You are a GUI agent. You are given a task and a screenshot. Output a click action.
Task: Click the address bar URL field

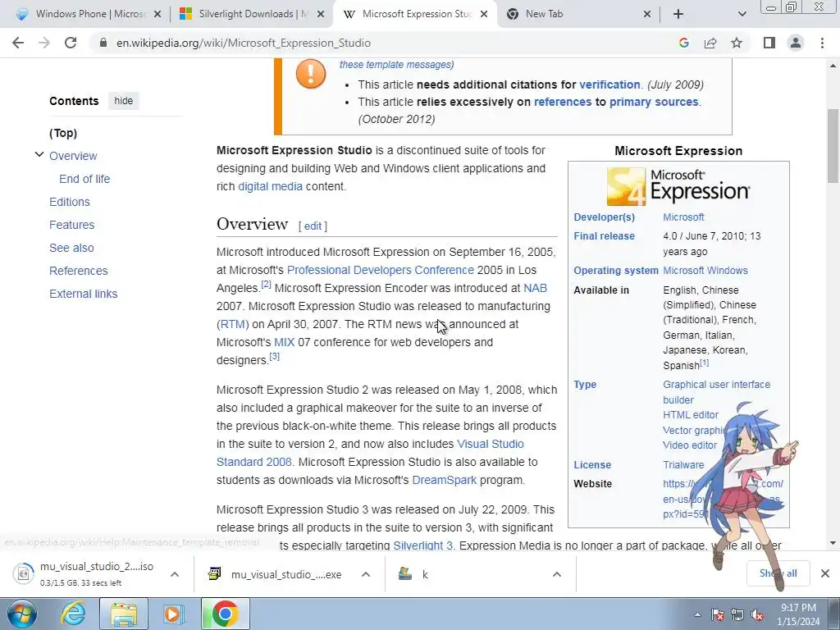click(x=375, y=43)
